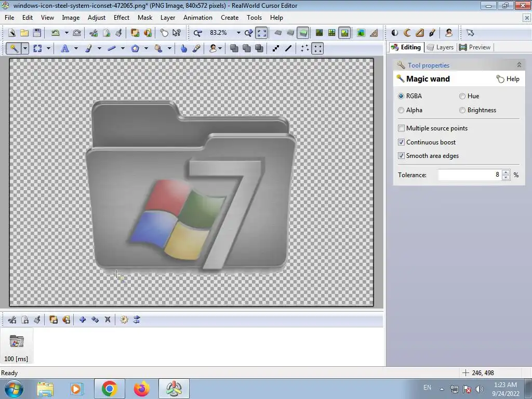Click the person portrait tool icon

213,48
